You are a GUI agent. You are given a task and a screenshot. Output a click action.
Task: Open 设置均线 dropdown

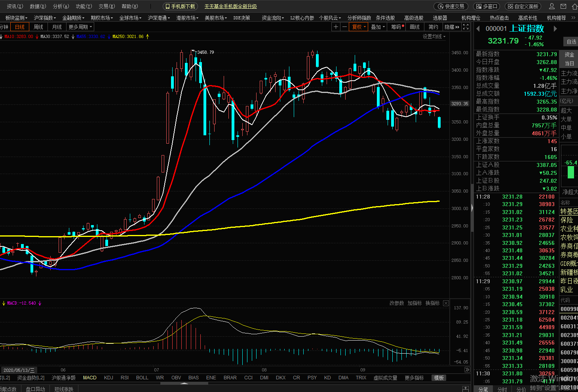tap(434, 36)
